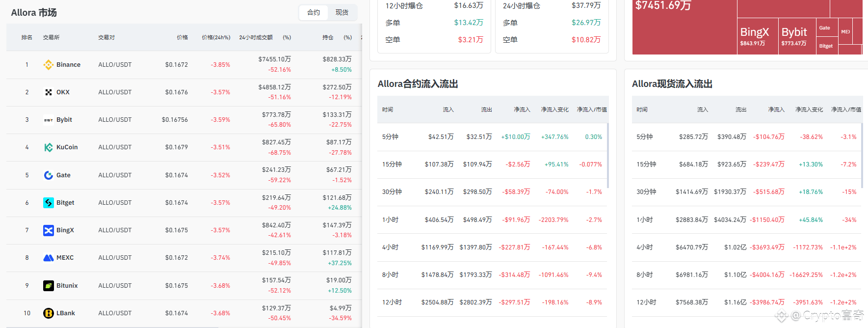Click the KuCoin exchange logo icon
Viewport: 868px width, 328px height.
[48, 147]
